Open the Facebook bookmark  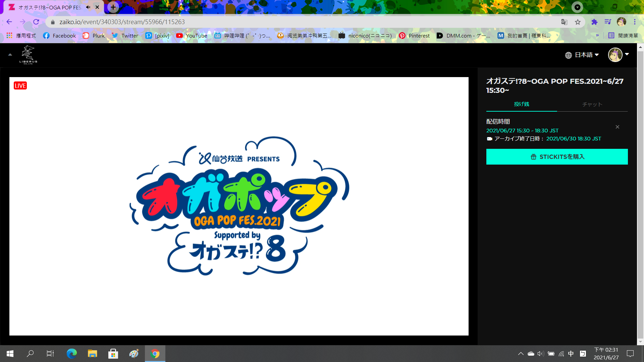[60, 36]
